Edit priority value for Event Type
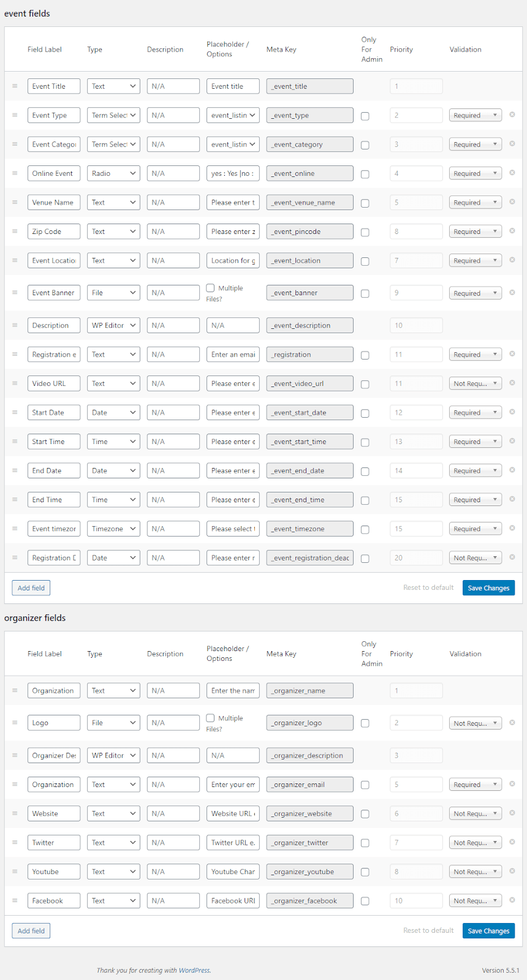 coord(416,115)
